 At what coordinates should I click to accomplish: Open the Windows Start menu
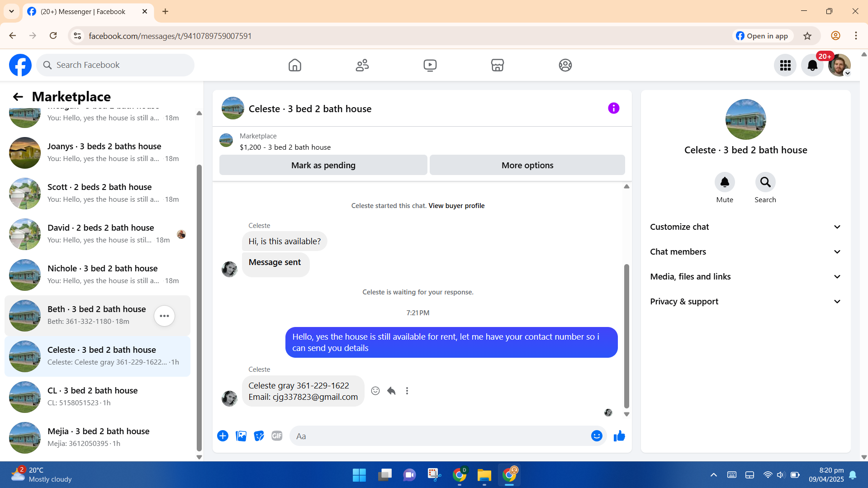point(359,475)
